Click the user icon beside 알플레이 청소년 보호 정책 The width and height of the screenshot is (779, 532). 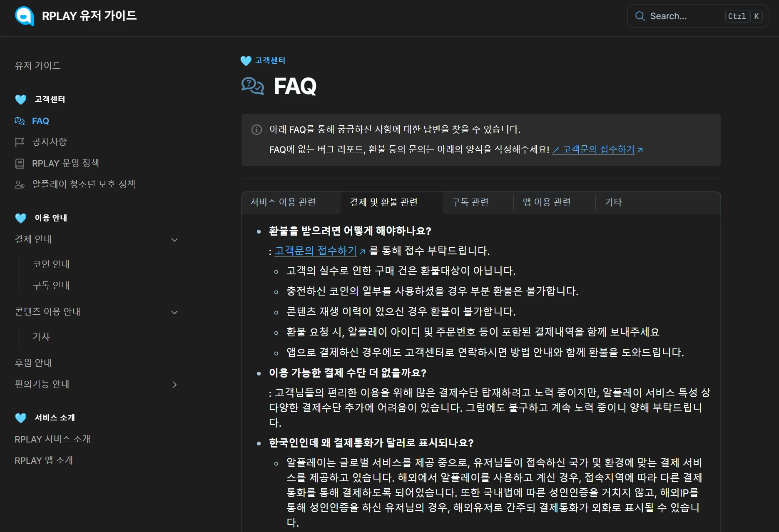[20, 184]
